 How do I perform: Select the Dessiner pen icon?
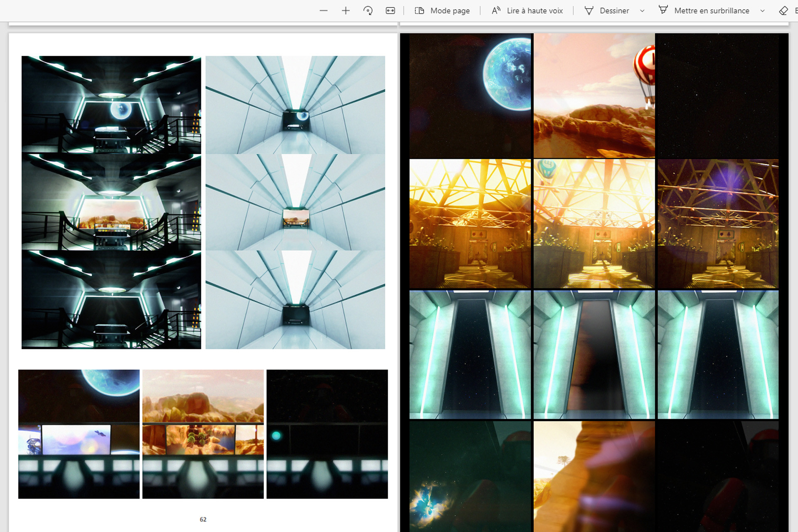[589, 10]
